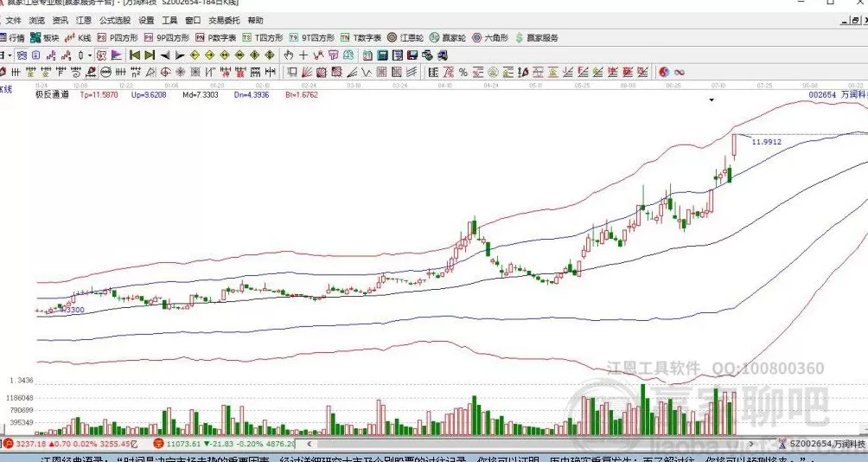The width and height of the screenshot is (868, 462).
Task: Switch to K线 chart view
Action: 79,38
